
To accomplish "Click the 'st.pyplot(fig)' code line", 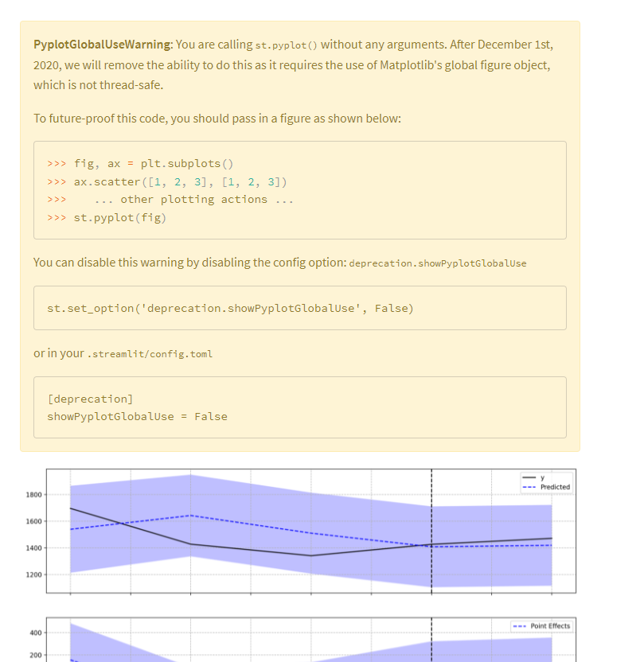I will [x=107, y=218].
